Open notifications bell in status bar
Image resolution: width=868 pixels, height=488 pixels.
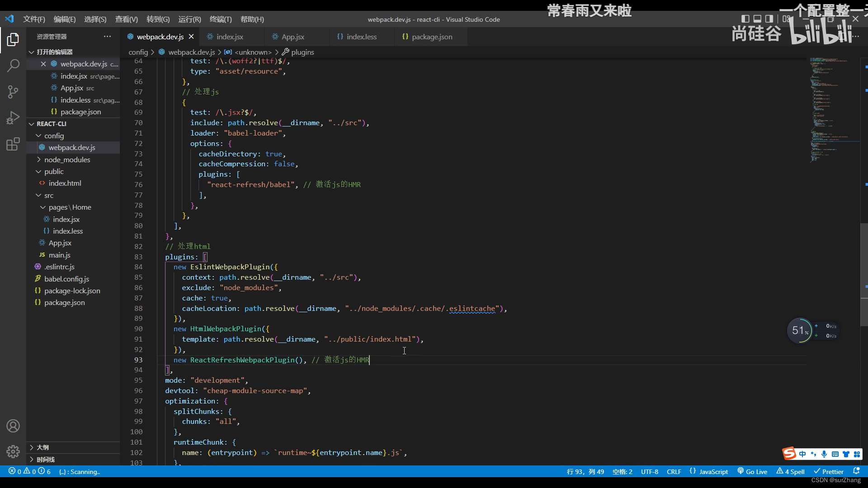(x=856, y=471)
